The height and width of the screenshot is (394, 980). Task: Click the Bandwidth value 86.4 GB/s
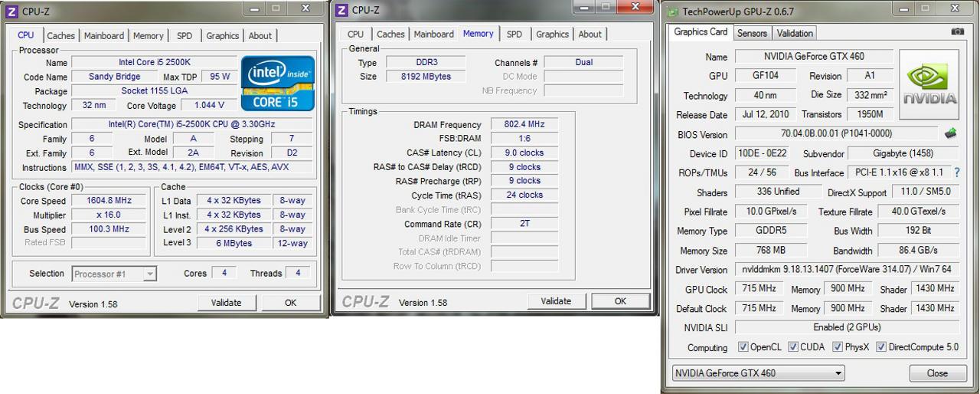tap(918, 250)
